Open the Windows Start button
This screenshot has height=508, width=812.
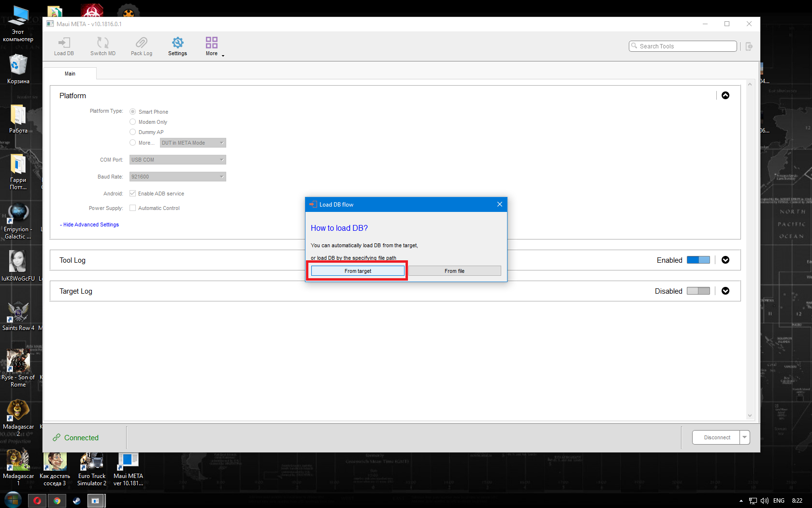point(13,500)
